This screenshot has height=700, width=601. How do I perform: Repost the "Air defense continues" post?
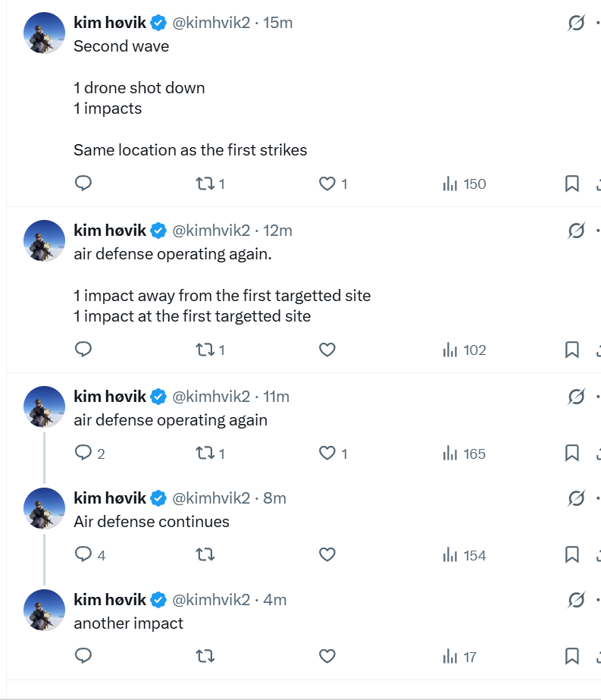pos(205,555)
